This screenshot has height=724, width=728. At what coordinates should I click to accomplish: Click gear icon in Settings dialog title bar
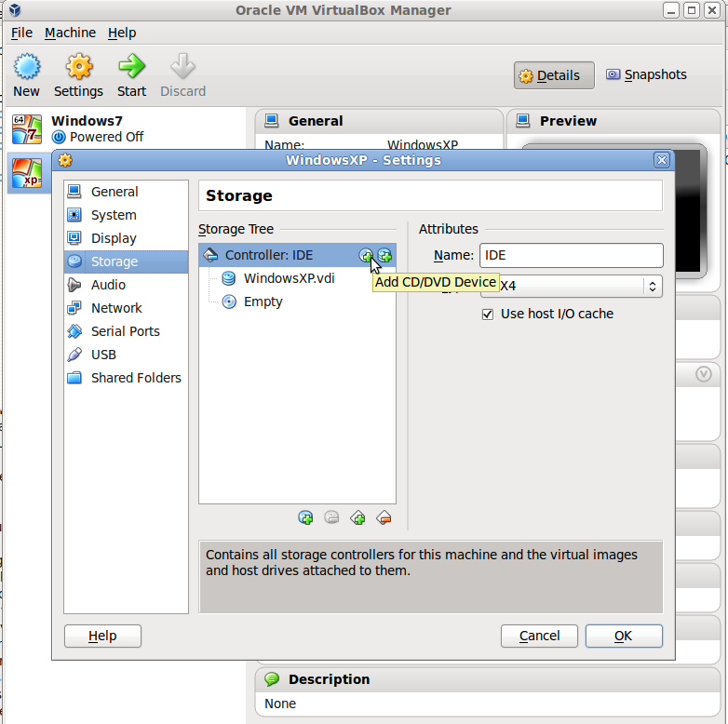click(65, 160)
